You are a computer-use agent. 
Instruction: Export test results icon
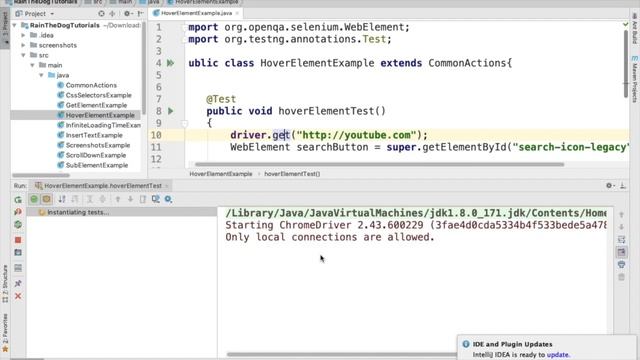click(x=142, y=199)
